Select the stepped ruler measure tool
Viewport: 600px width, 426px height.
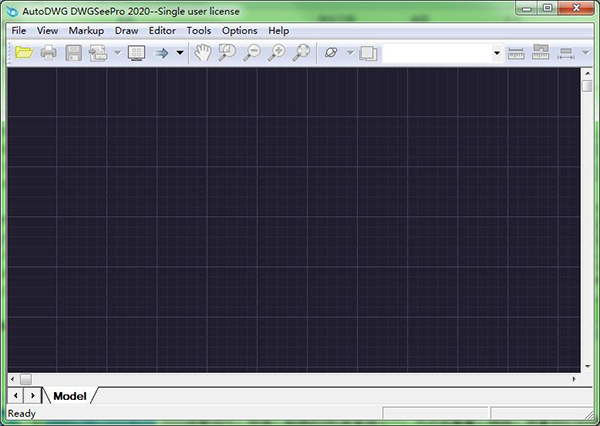[540, 52]
